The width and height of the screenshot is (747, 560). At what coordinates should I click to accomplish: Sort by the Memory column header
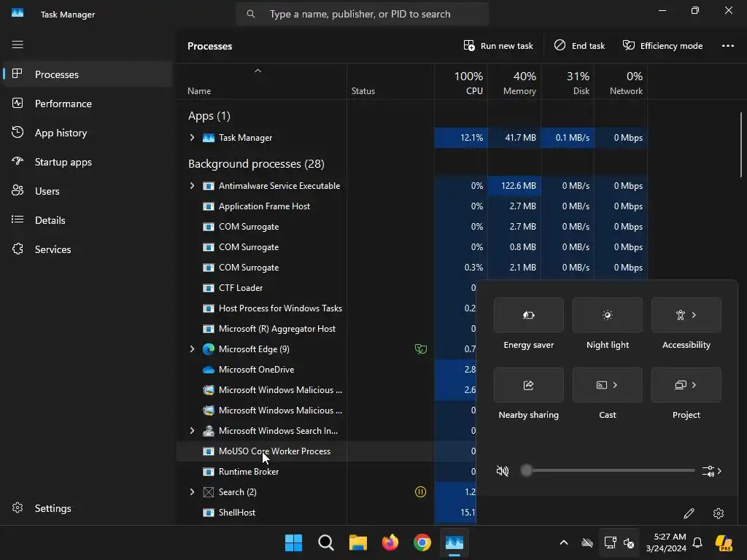[x=514, y=82]
